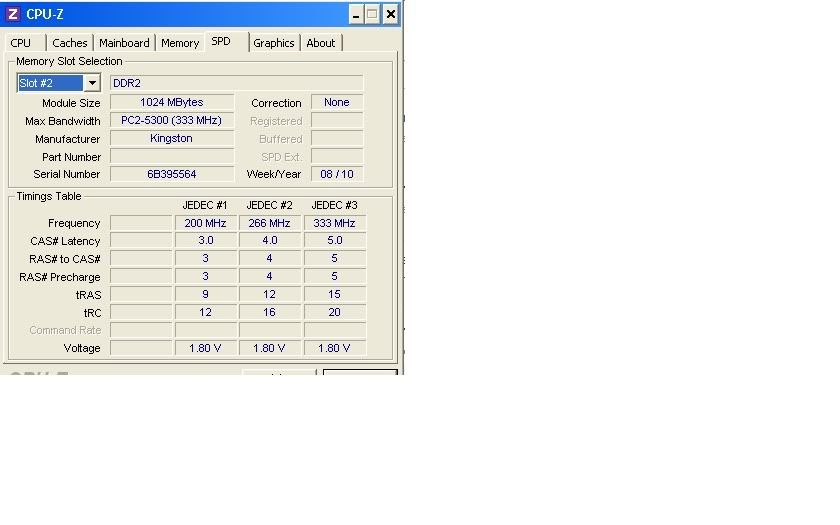Open the Caches tab

tap(70, 43)
